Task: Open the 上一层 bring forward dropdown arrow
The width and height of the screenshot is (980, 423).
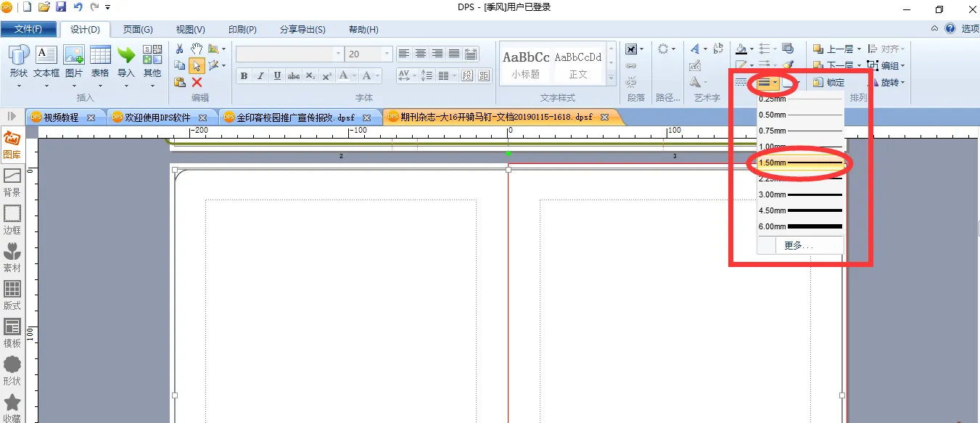Action: click(x=860, y=49)
